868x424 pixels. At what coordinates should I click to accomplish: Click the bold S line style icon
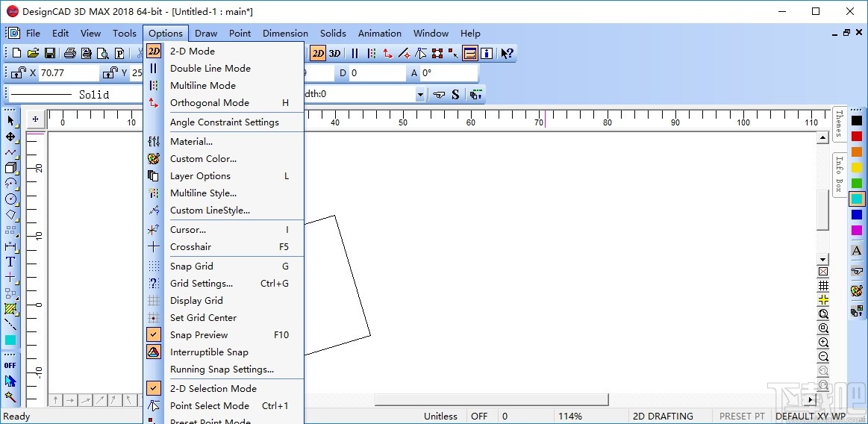455,94
